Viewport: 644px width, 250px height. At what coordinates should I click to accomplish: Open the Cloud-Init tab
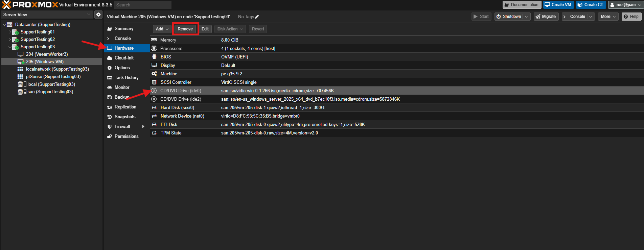(x=127, y=58)
